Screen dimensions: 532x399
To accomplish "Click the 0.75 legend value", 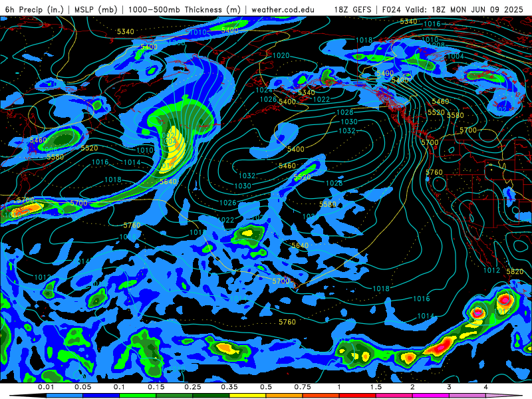I will pos(303,387).
